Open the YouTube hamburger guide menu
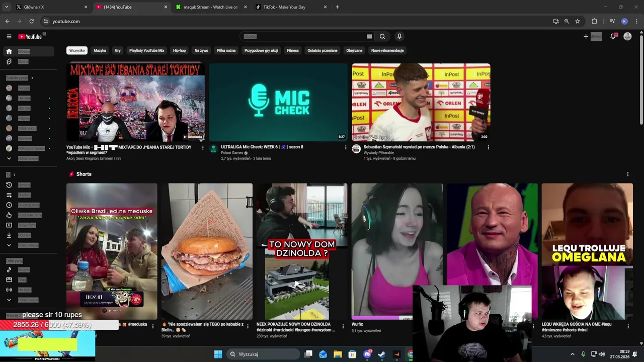This screenshot has height=362, width=644. coord(9,36)
